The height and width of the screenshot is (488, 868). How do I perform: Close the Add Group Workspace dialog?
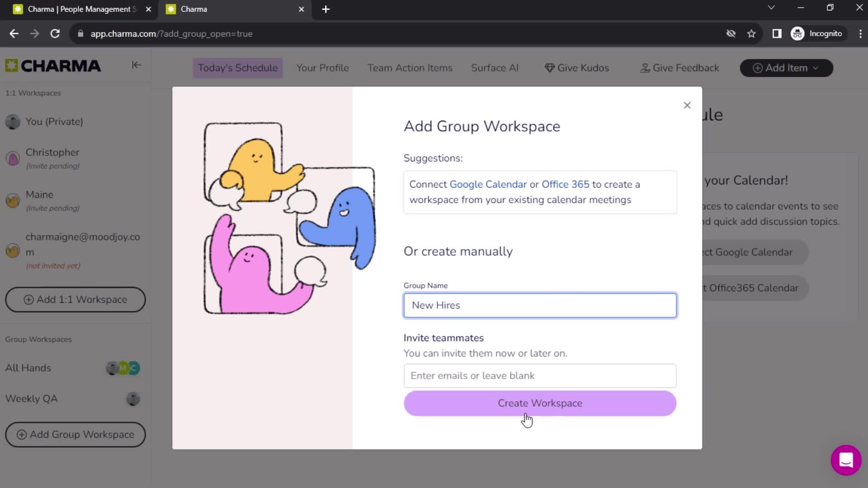tap(687, 105)
